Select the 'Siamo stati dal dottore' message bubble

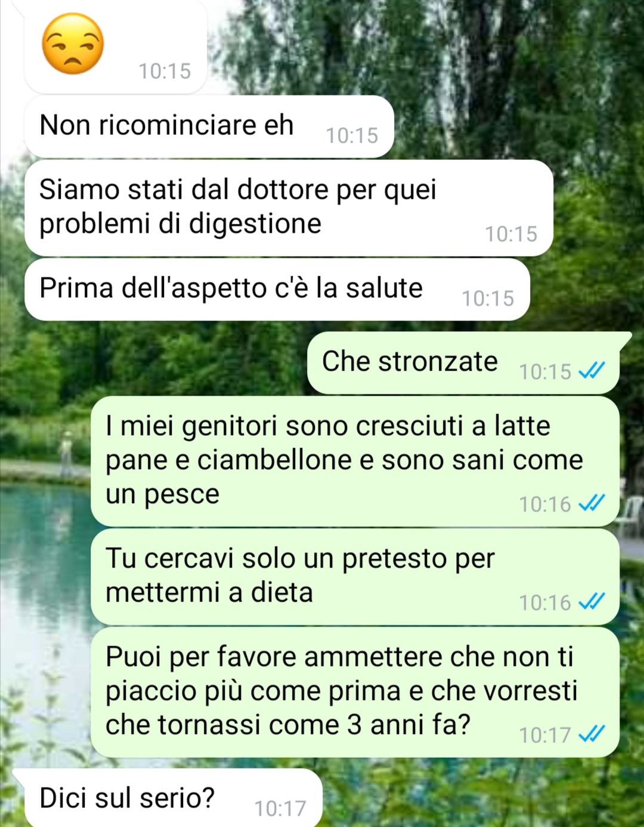(x=289, y=208)
